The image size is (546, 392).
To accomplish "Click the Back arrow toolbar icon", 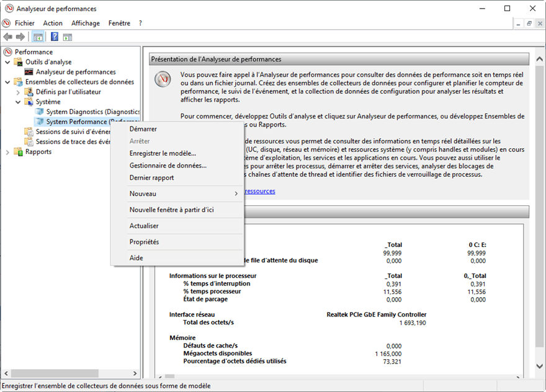I will click(x=7, y=37).
